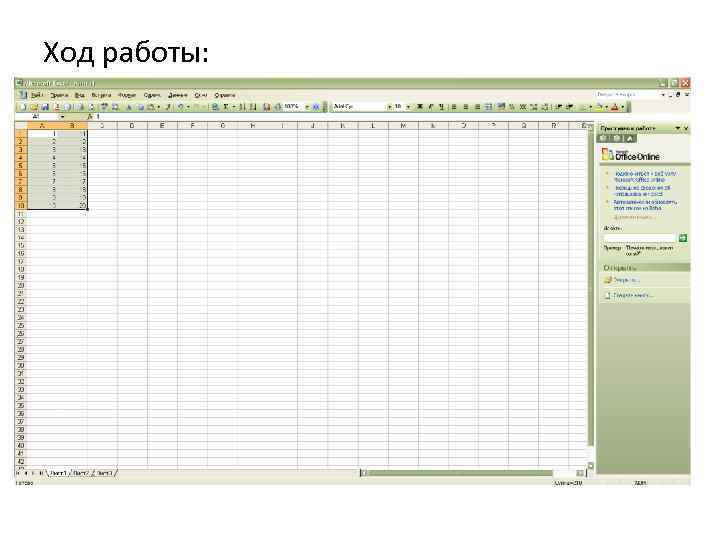Open the font name dropdown arrow
This screenshot has height=540, width=720.
(390, 107)
